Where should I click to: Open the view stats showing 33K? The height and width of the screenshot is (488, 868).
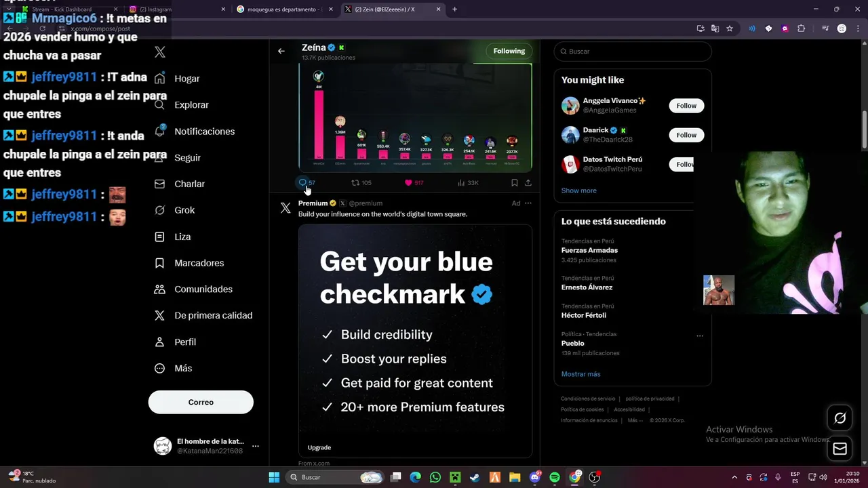(468, 182)
